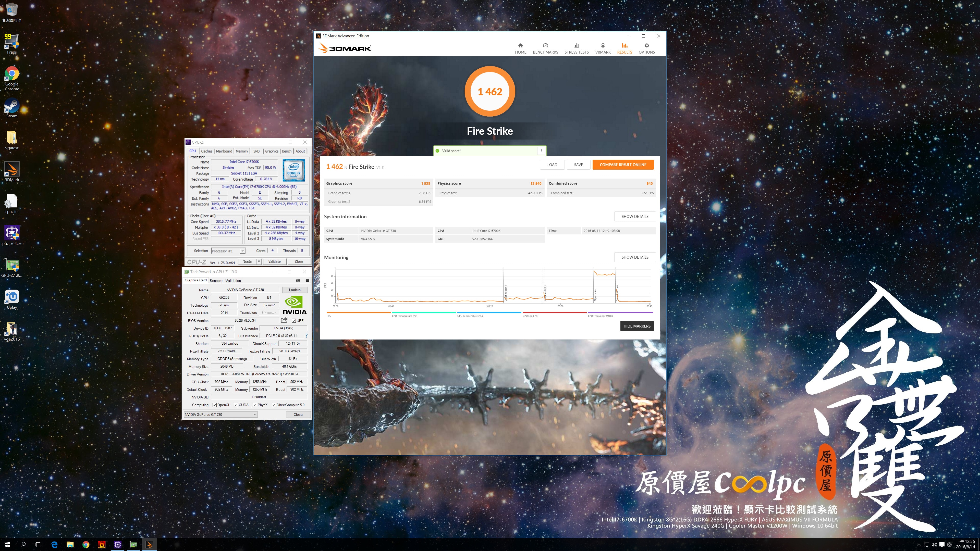Open the Uplay desktop shortcut
Viewport: 980px width, 551px height.
12,299
